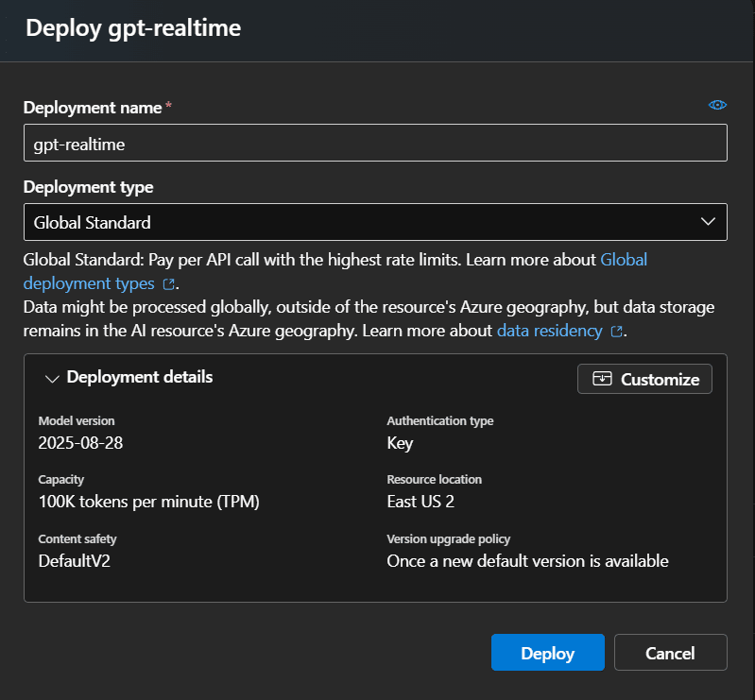The image size is (755, 700).
Task: Click the Deployment details heading
Action: [x=140, y=377]
